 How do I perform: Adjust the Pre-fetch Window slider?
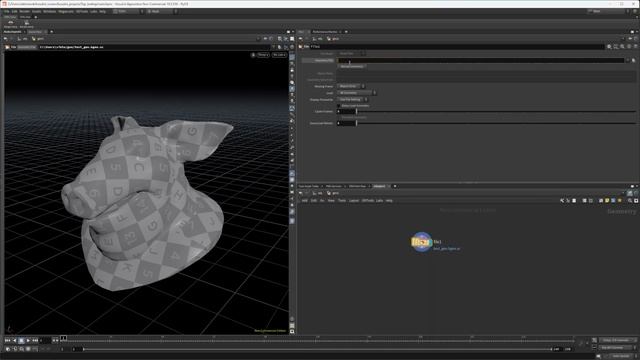tap(496, 123)
